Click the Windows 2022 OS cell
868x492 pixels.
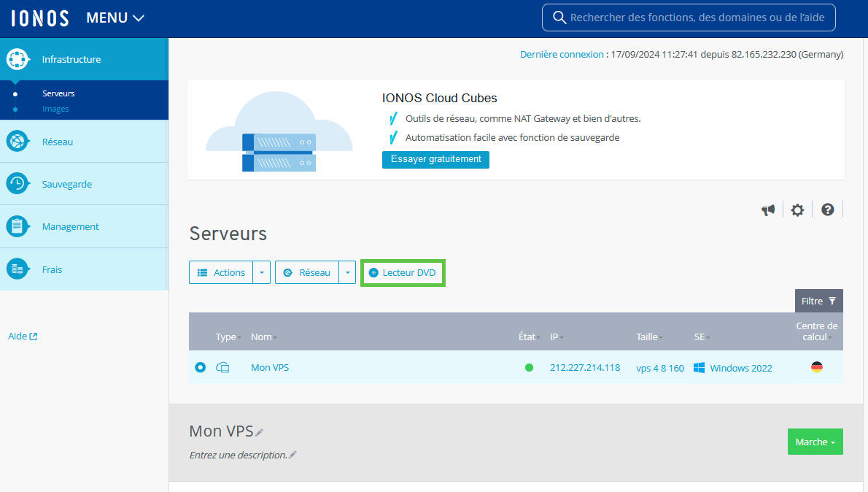[x=740, y=369]
